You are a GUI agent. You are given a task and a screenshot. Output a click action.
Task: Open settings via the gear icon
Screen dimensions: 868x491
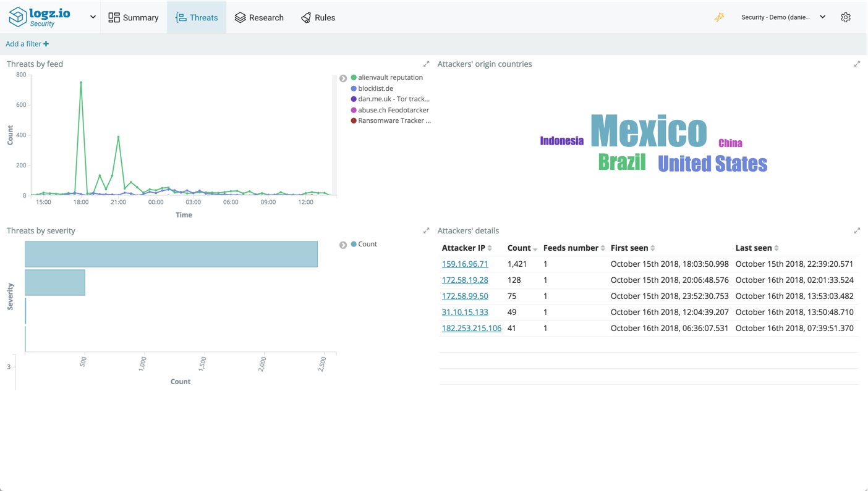click(846, 17)
